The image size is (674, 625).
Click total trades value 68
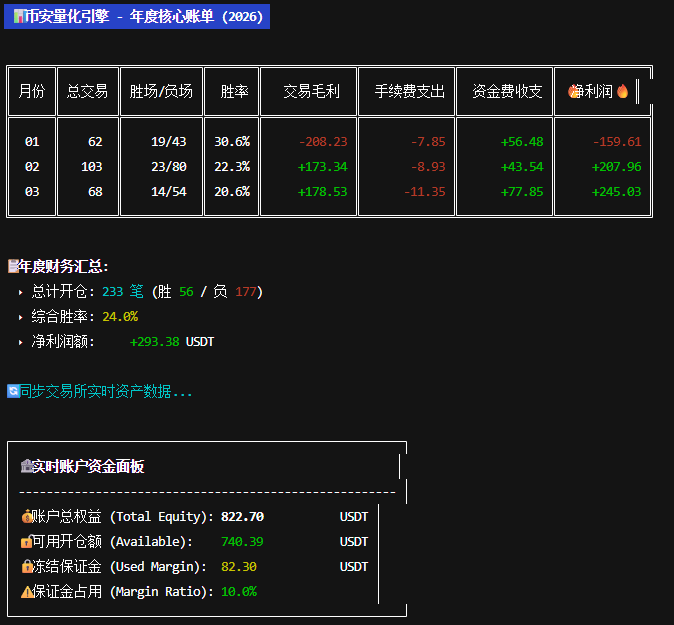(95, 191)
